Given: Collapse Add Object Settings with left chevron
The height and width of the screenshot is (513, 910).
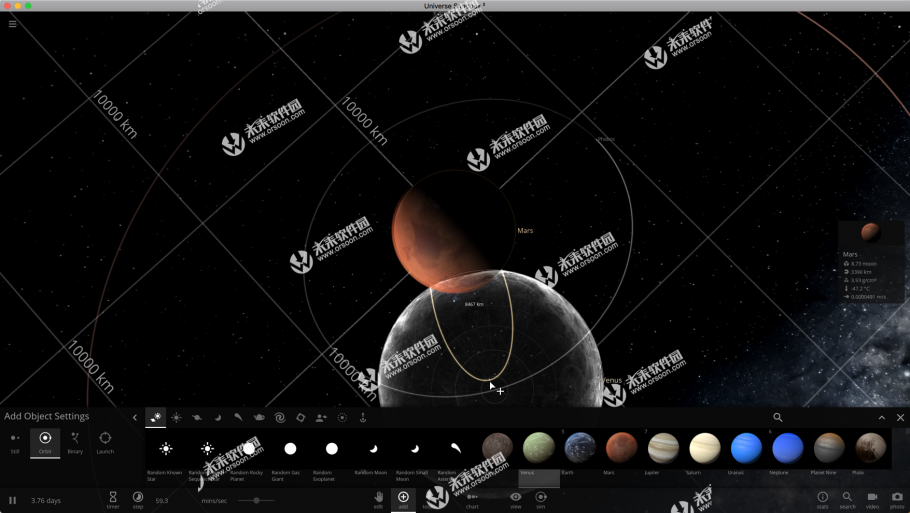Looking at the screenshot, I should 135,417.
